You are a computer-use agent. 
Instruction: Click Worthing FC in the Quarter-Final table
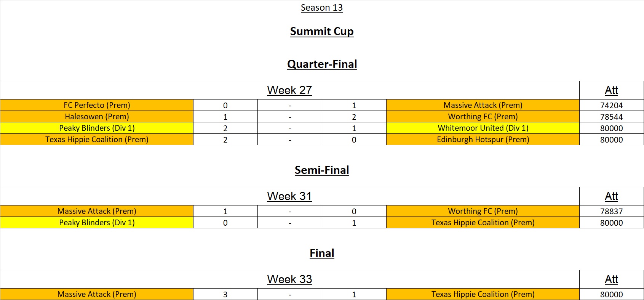click(483, 117)
